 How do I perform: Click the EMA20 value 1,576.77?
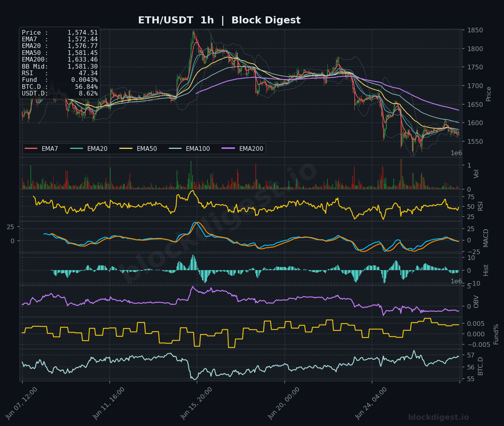click(x=83, y=46)
